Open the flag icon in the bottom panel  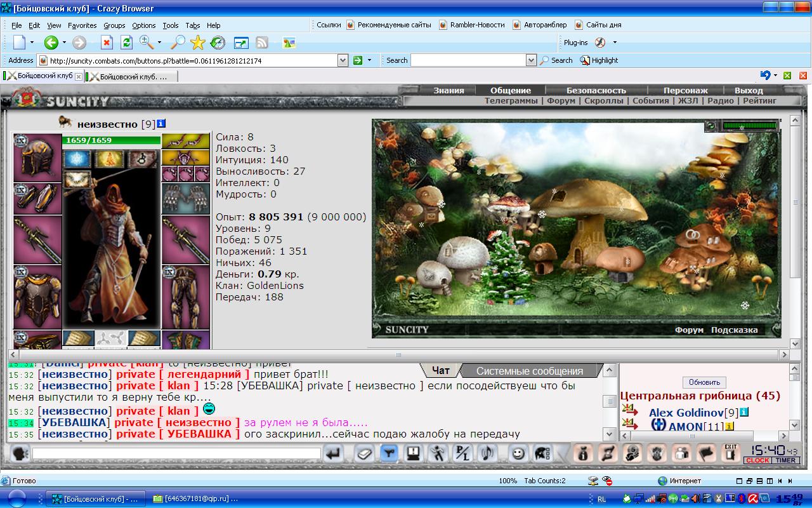pos(706,453)
